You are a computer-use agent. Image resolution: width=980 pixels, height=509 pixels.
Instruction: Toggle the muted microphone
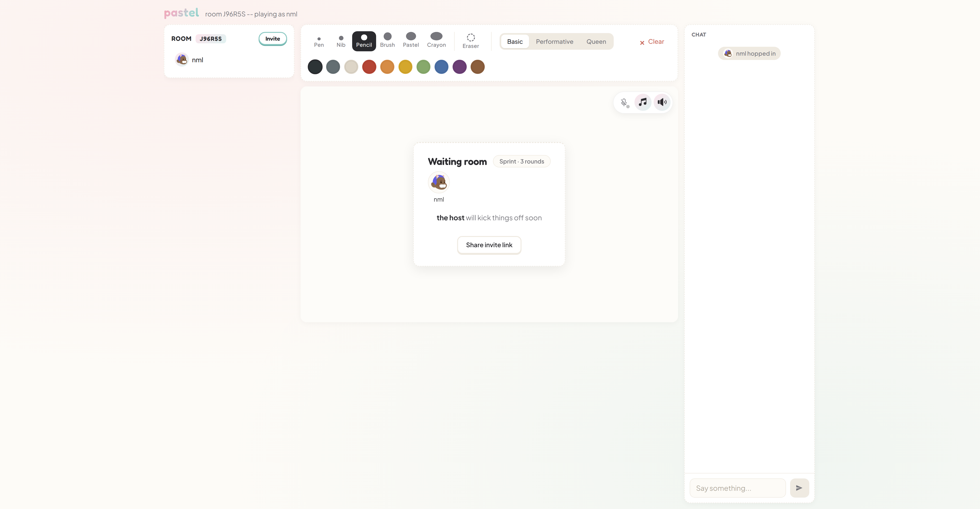click(x=624, y=102)
